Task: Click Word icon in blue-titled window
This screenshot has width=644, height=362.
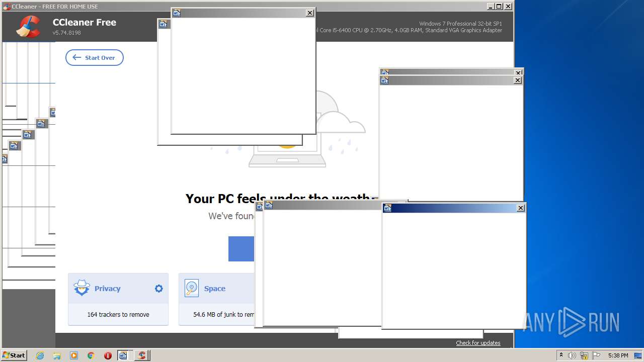Action: [387, 208]
